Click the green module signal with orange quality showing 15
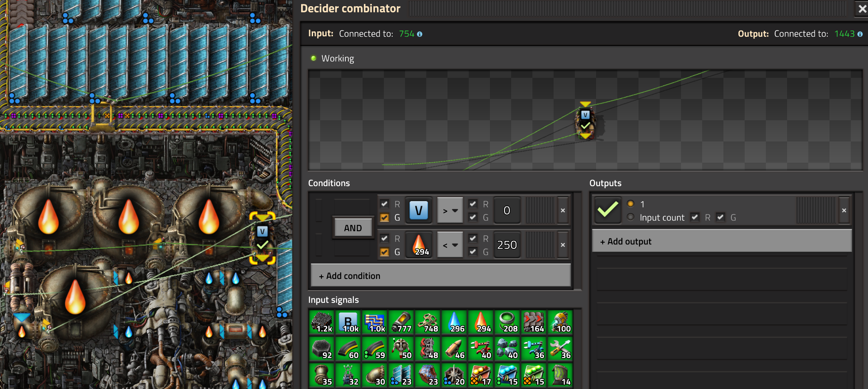The width and height of the screenshot is (868, 389). 534,375
